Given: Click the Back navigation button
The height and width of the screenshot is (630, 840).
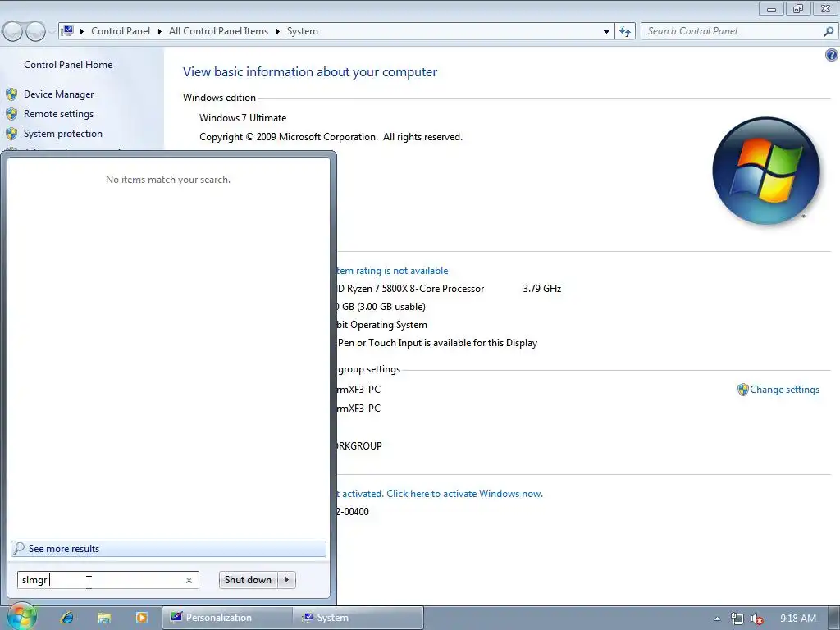Looking at the screenshot, I should click(x=13, y=32).
